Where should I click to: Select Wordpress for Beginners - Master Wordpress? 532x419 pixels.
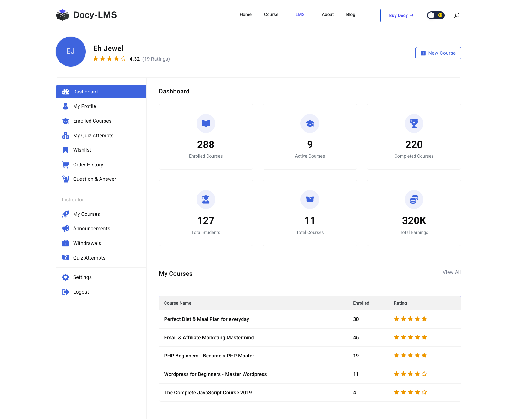click(215, 374)
